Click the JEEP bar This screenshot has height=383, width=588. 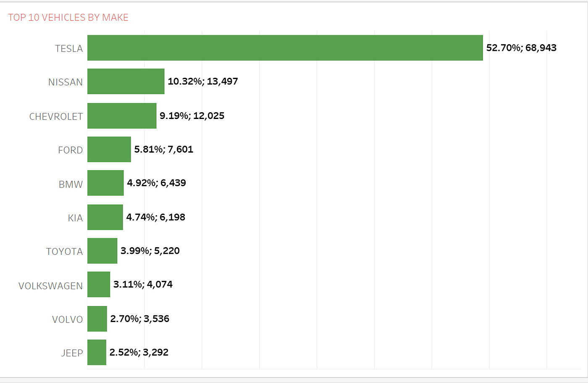click(x=97, y=352)
